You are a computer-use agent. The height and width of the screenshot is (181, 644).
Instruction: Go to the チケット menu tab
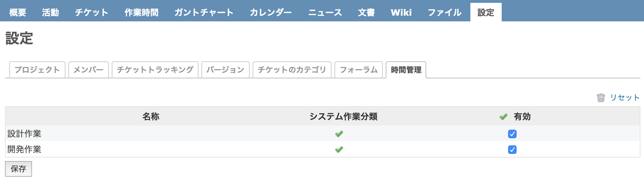tap(91, 12)
